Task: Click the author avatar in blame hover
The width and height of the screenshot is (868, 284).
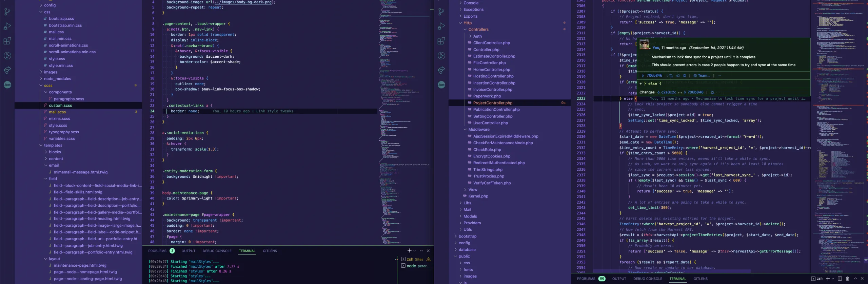Action: 644,44
